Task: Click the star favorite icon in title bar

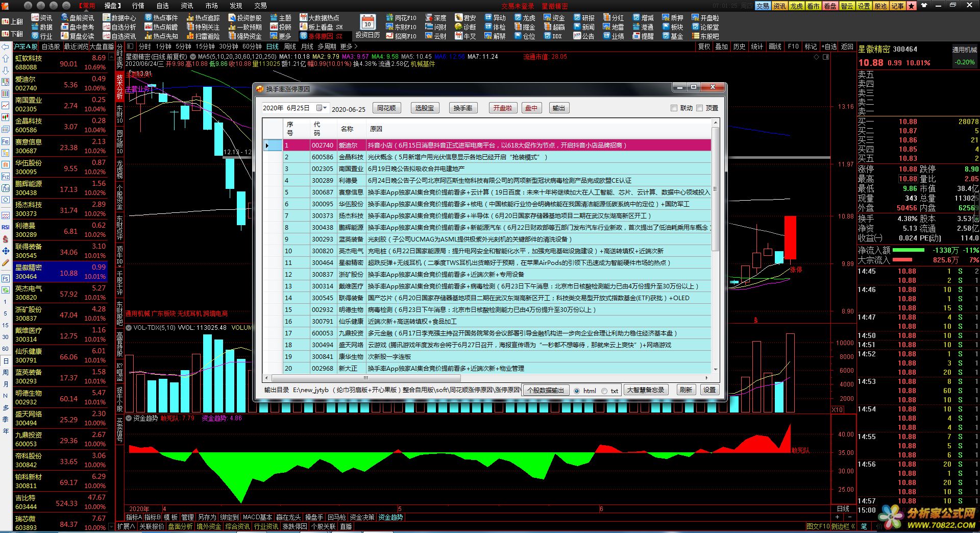Action: click(912, 6)
